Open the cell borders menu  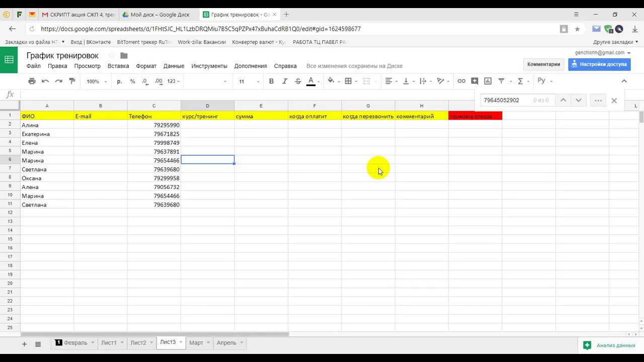pyautogui.click(x=350, y=81)
